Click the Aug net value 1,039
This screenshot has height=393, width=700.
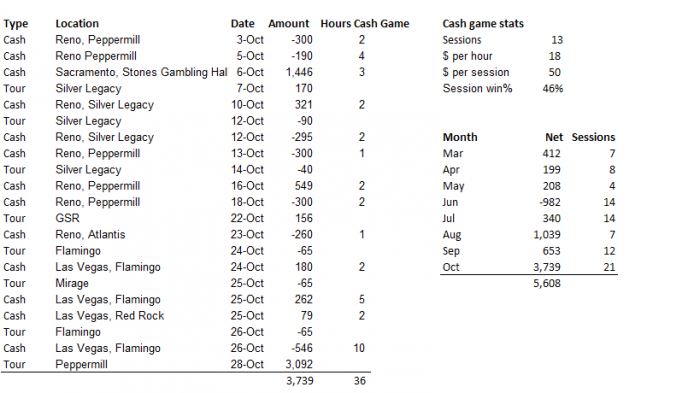pyautogui.click(x=547, y=235)
